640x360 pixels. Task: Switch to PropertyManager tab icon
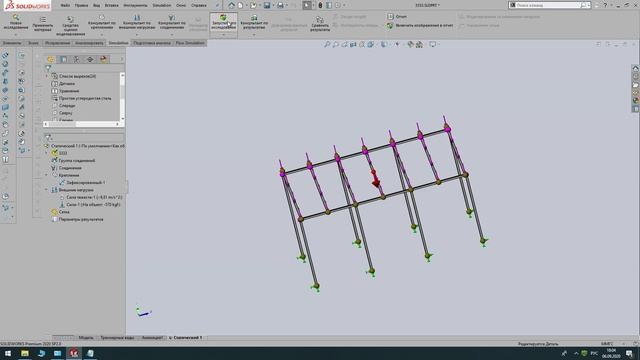click(x=63, y=60)
